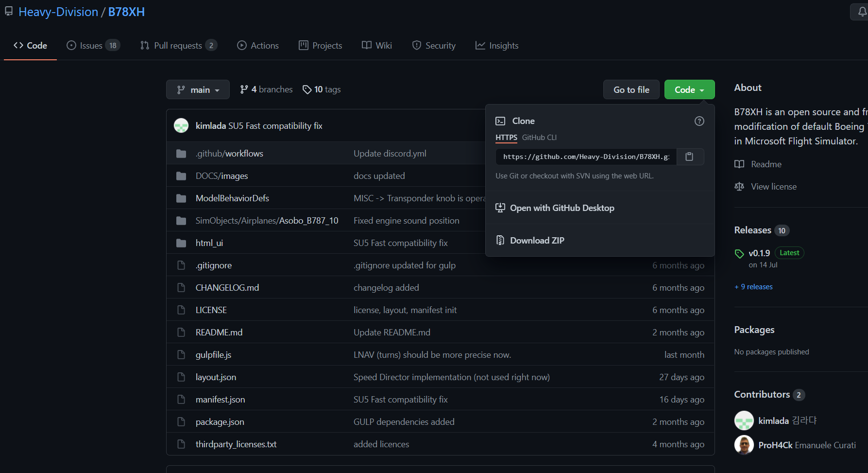Click the clone URL input field
868x473 pixels.
(586, 157)
